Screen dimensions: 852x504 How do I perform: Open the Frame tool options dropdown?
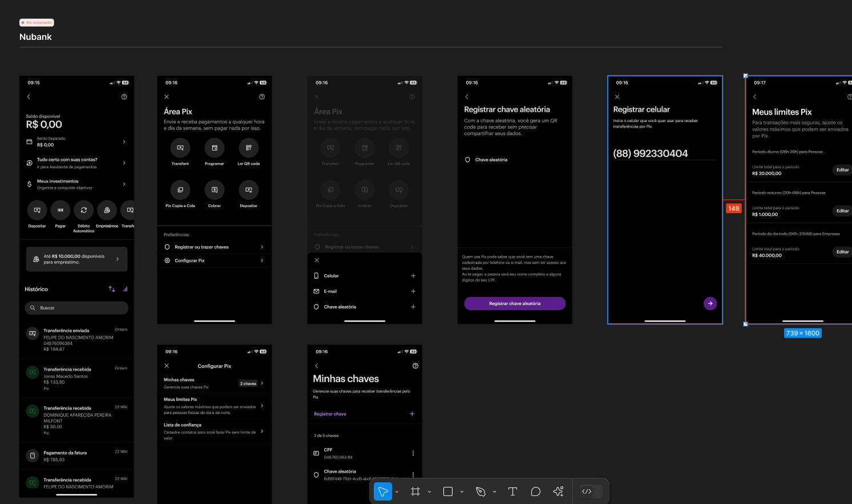click(x=429, y=491)
